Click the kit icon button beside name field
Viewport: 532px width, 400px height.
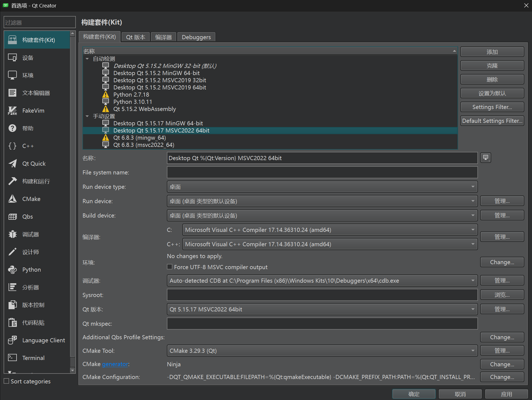486,158
